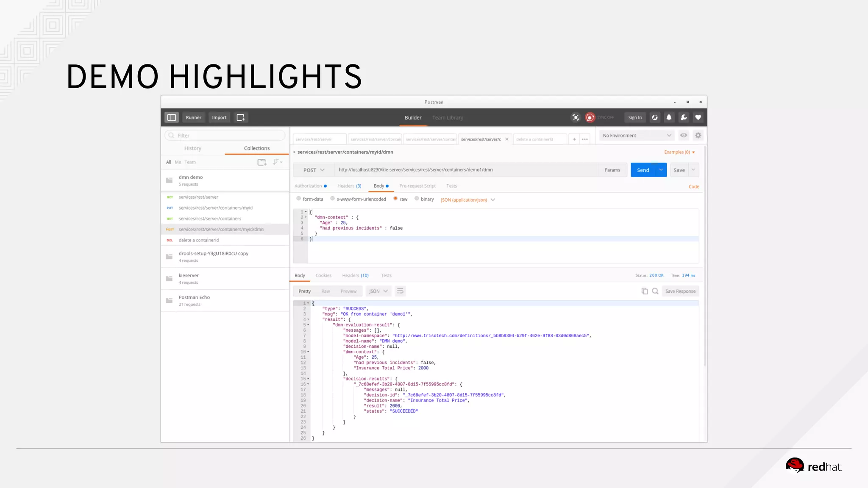
Task: Open the kieserver collection folder
Action: click(x=225, y=279)
